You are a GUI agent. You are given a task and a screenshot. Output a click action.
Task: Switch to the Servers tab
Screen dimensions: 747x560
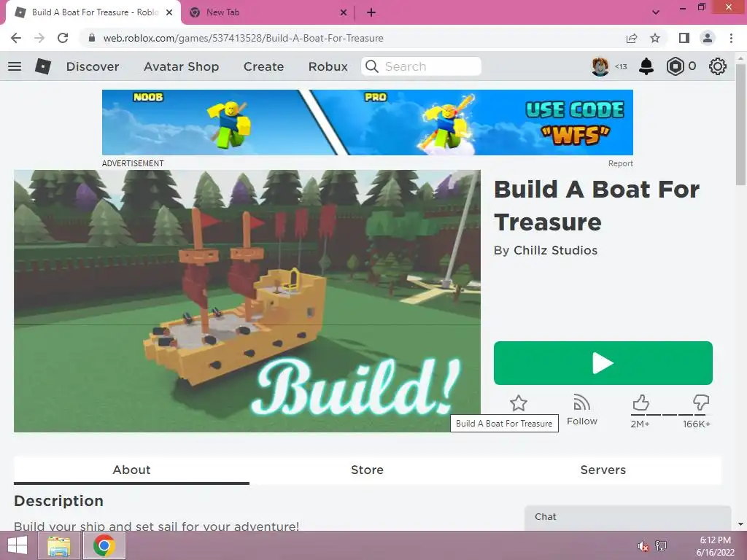pyautogui.click(x=603, y=470)
